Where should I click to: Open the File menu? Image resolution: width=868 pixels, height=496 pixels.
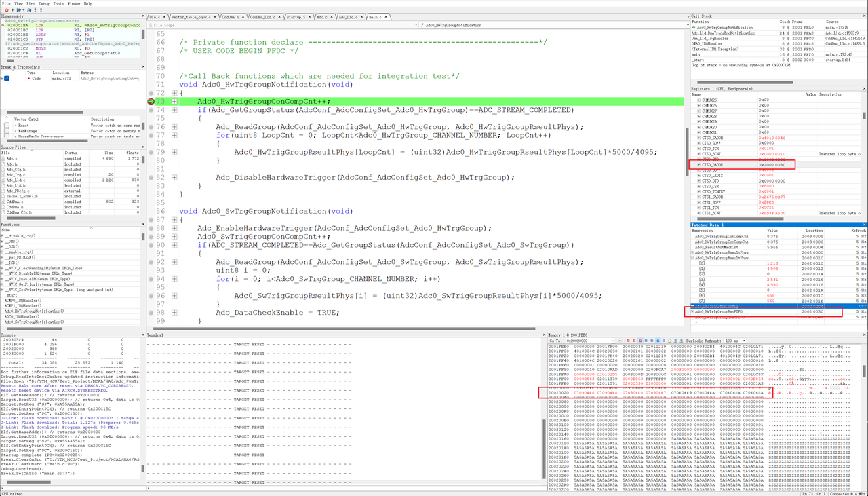coord(6,3)
